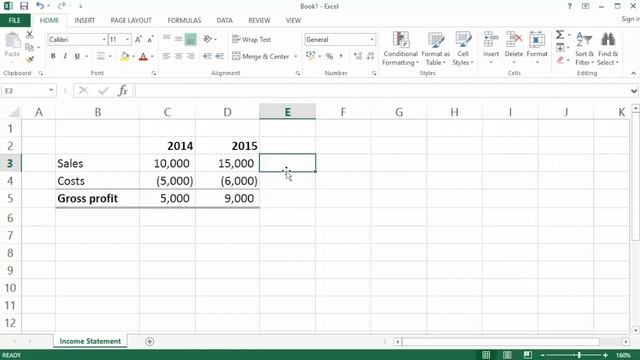Image resolution: width=640 pixels, height=360 pixels.
Task: Click the Redo arrow icon
Action: pos(61,6)
